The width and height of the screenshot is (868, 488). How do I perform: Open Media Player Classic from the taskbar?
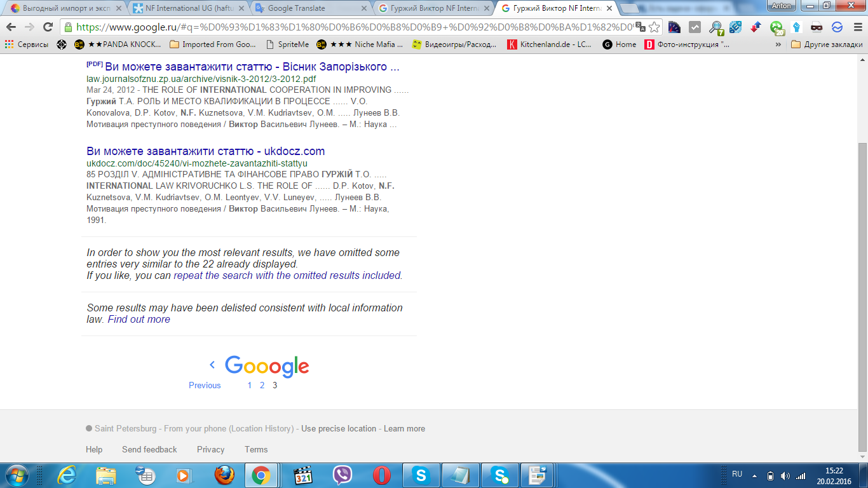click(303, 475)
